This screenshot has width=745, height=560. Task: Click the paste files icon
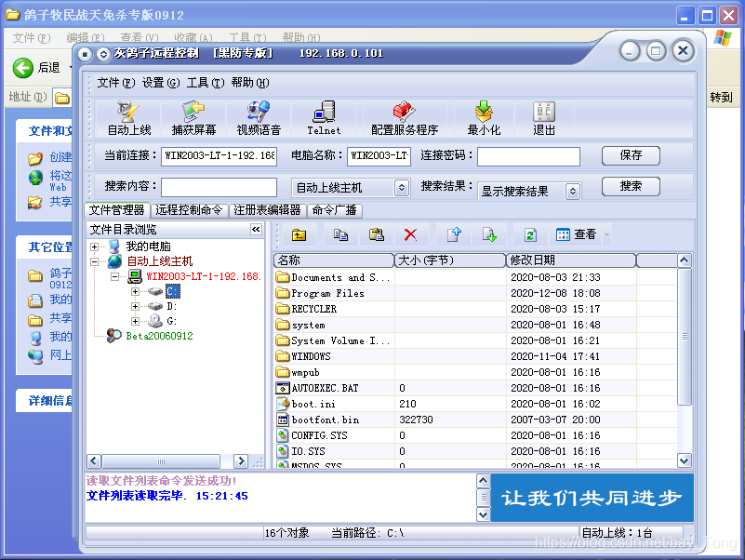click(x=377, y=234)
